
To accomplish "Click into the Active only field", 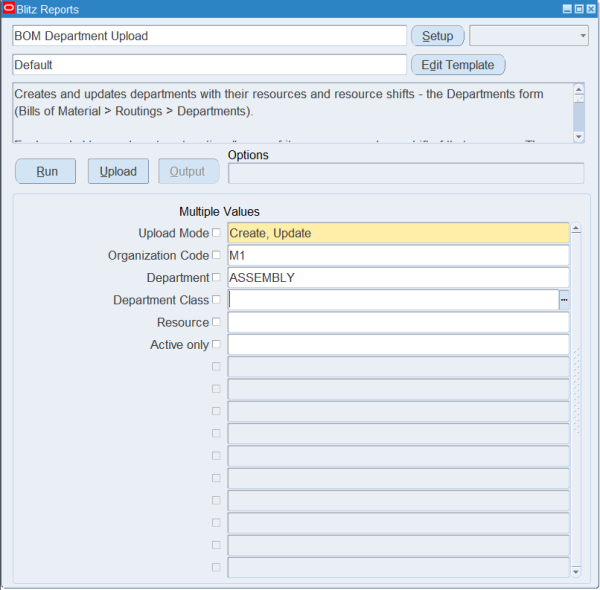I will (398, 344).
